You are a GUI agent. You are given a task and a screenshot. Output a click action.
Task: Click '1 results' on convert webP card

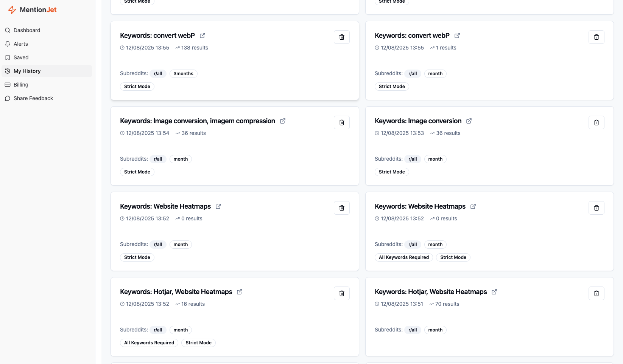tap(446, 48)
